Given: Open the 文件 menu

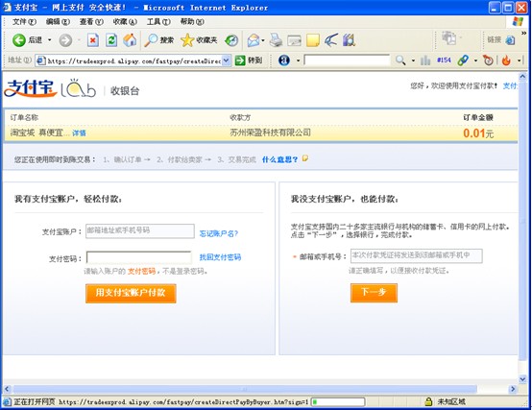Looking at the screenshot, I should [x=24, y=22].
